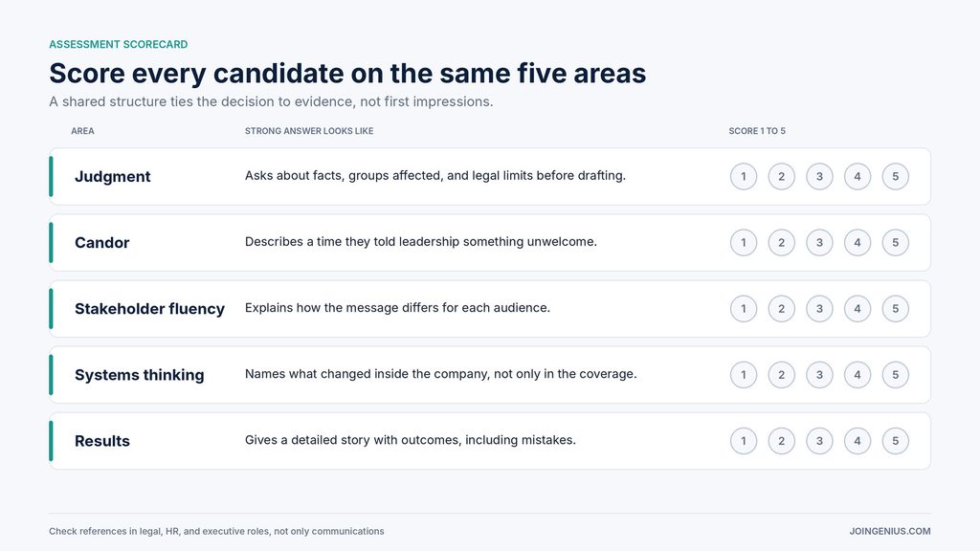The image size is (980, 551).
Task: Click the Results strong answer description
Action: (410, 440)
